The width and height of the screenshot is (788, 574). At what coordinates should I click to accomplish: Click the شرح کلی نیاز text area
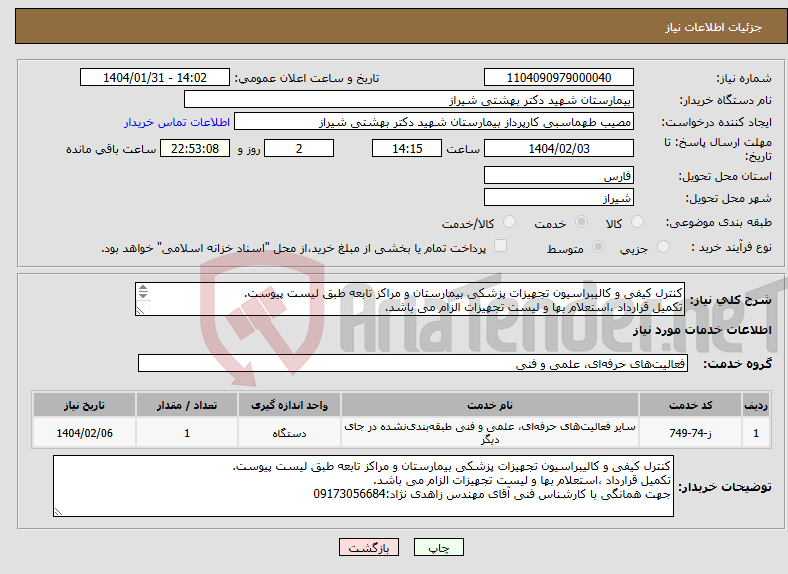(x=410, y=299)
